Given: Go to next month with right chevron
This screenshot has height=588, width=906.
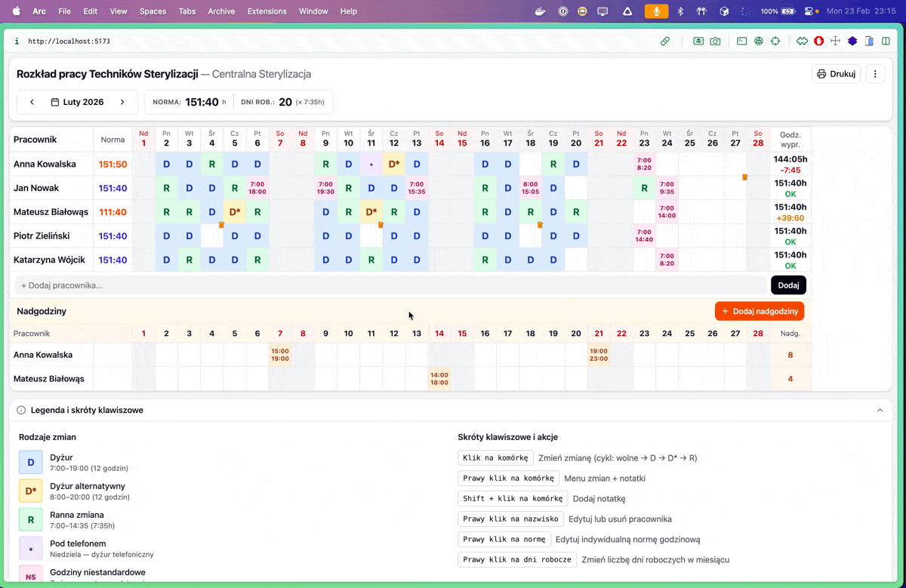Looking at the screenshot, I should pyautogui.click(x=122, y=102).
